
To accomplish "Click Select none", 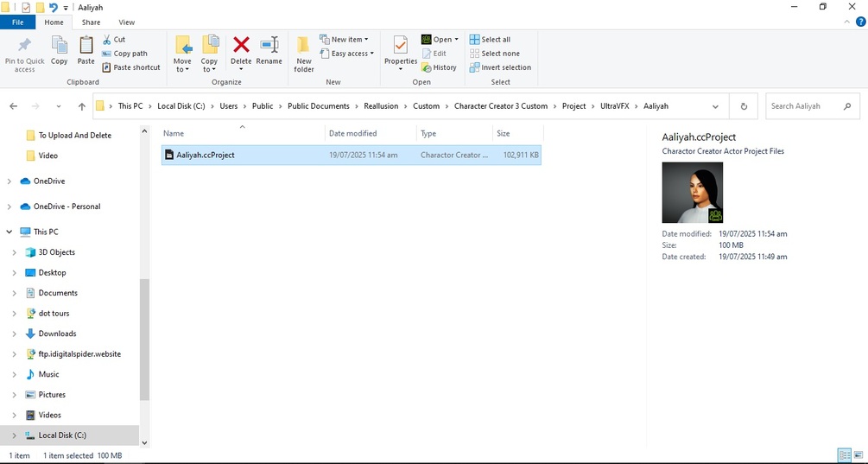I will (x=495, y=54).
